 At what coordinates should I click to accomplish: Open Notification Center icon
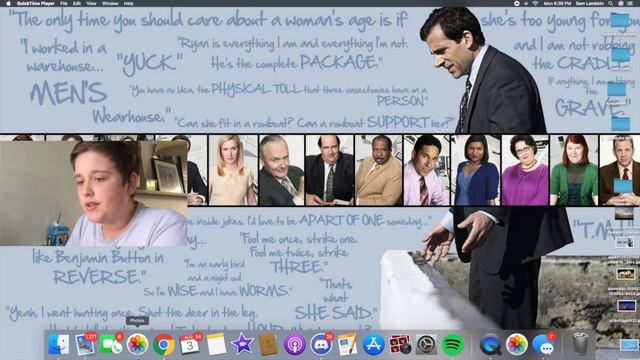point(631,3)
